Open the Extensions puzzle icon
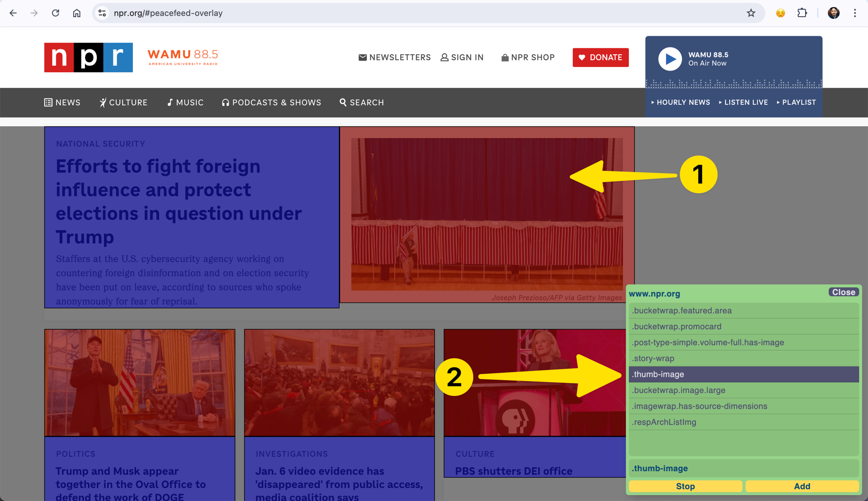The height and width of the screenshot is (501, 868). (802, 13)
